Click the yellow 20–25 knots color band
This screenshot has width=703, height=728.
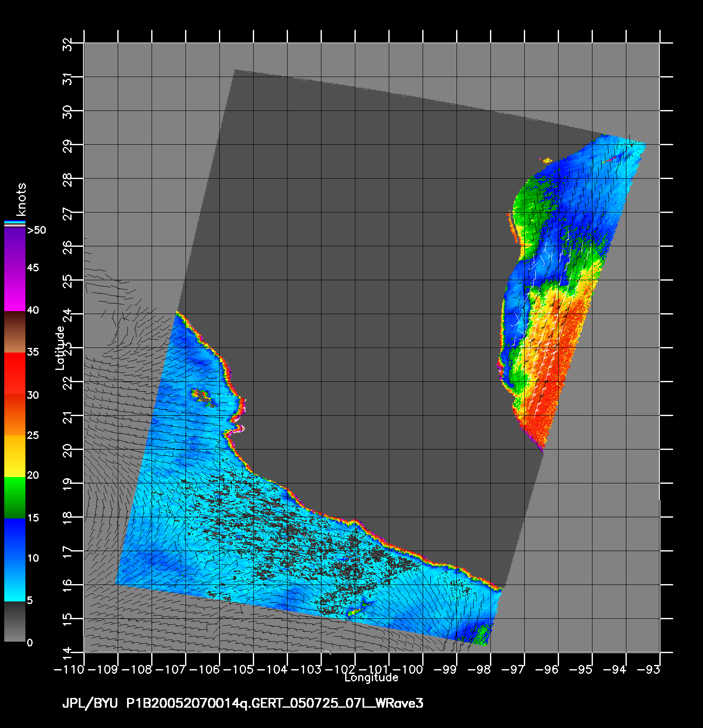[x=15, y=456]
